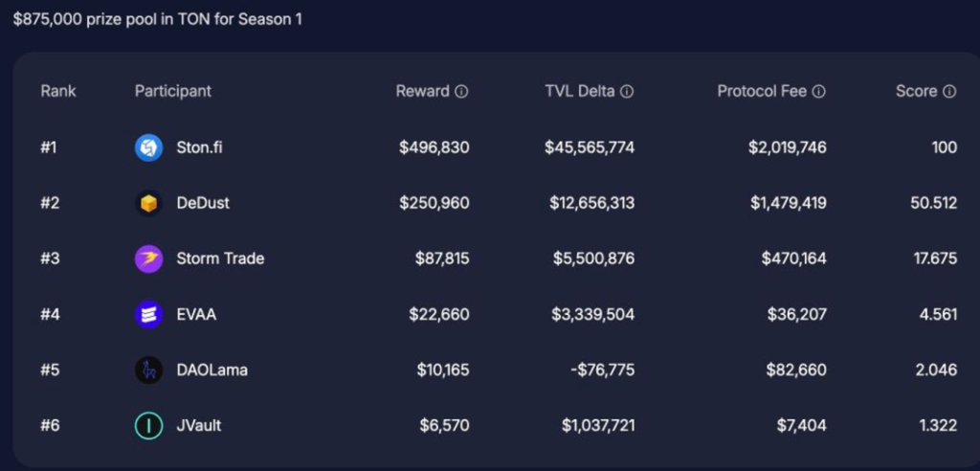Viewport: 980px width, 471px height.
Task: Select the Storm Trade participant name
Action: pyautogui.click(x=220, y=258)
